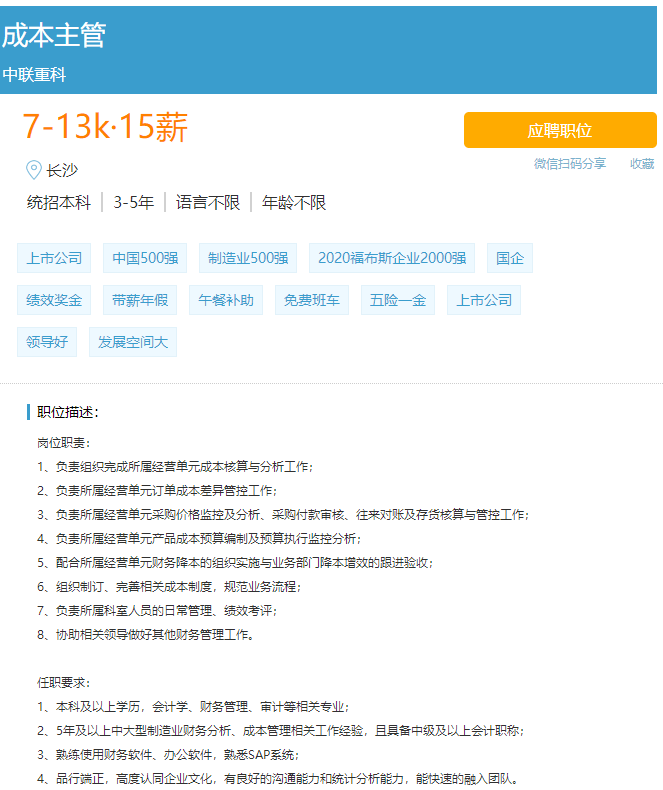Viewport: 663px width, 790px height.
Task: Click the 长沙 location text
Action: click(x=62, y=170)
